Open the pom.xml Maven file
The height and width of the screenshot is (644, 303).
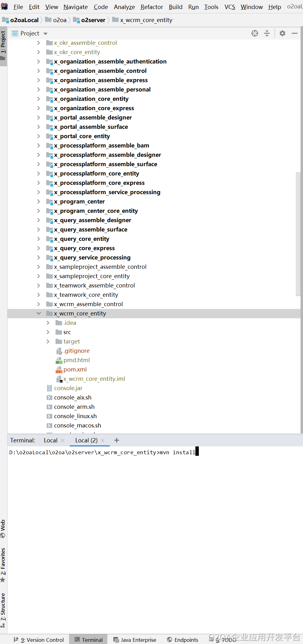75,369
